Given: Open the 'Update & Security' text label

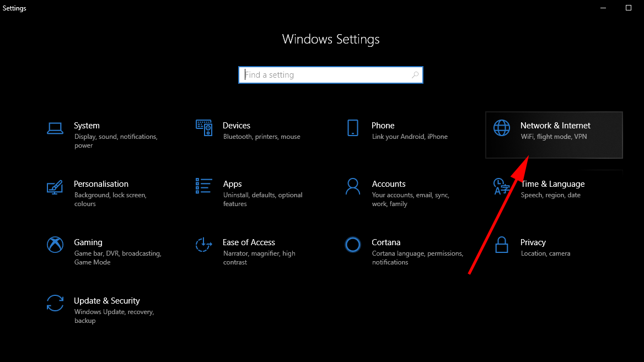Looking at the screenshot, I should pos(107,301).
